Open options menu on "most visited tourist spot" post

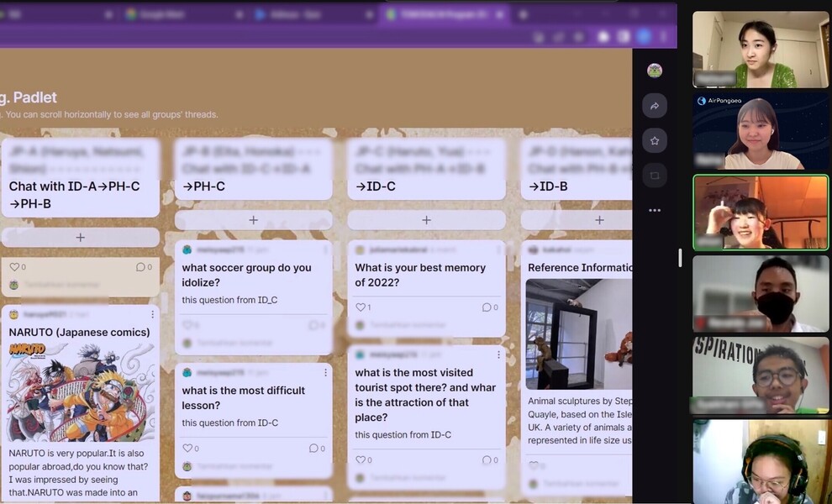pos(498,354)
